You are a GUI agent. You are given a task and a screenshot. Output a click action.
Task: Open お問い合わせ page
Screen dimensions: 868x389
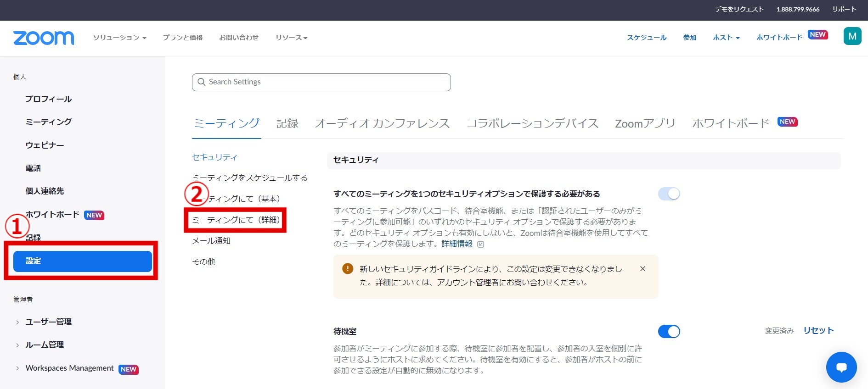(x=239, y=38)
